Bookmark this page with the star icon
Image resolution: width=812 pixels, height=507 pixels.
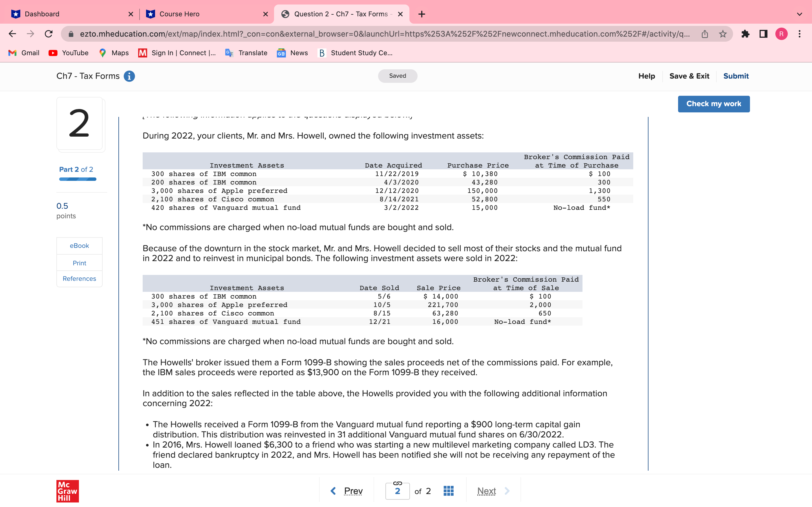coord(723,34)
